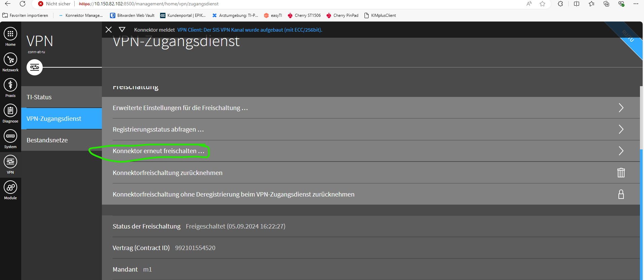Screen dimensions: 644x280
Task: Expand the notification list triangle
Action: [122, 30]
